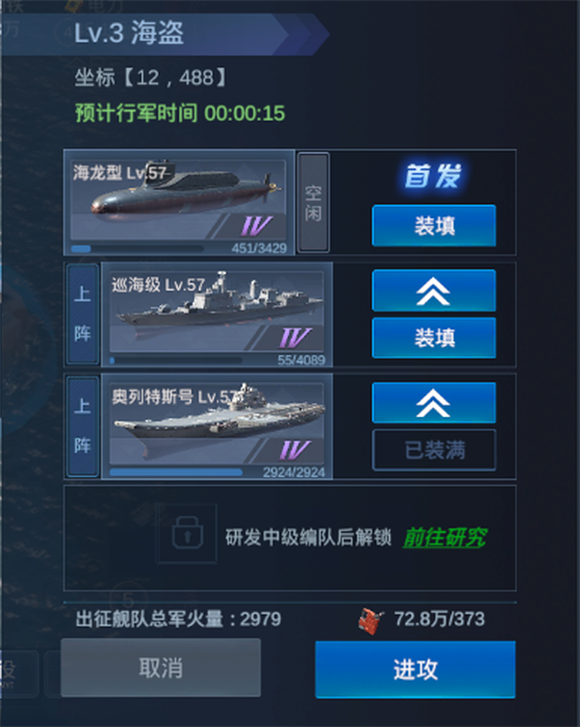The image size is (580, 727).
Task: Open the 前往研究 research link
Action: [445, 538]
